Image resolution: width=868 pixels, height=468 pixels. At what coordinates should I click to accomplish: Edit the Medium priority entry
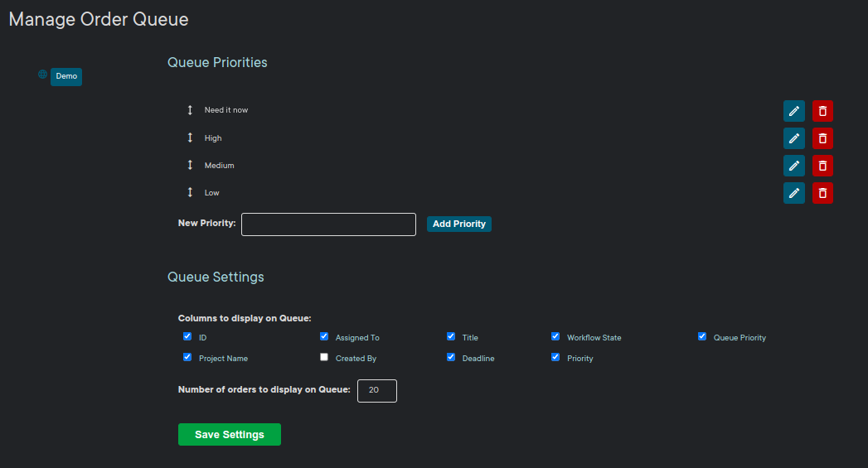[x=793, y=166]
